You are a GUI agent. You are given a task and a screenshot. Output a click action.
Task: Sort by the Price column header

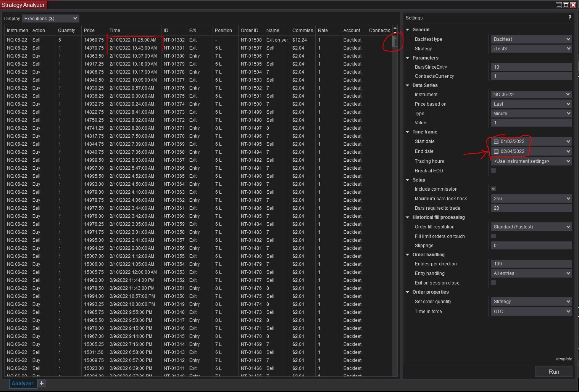point(94,30)
